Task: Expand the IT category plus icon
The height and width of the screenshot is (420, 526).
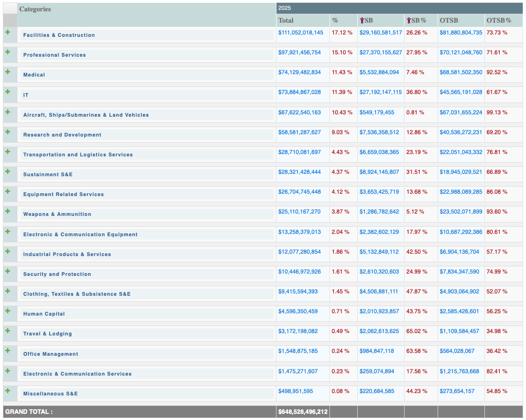Action: (8, 92)
